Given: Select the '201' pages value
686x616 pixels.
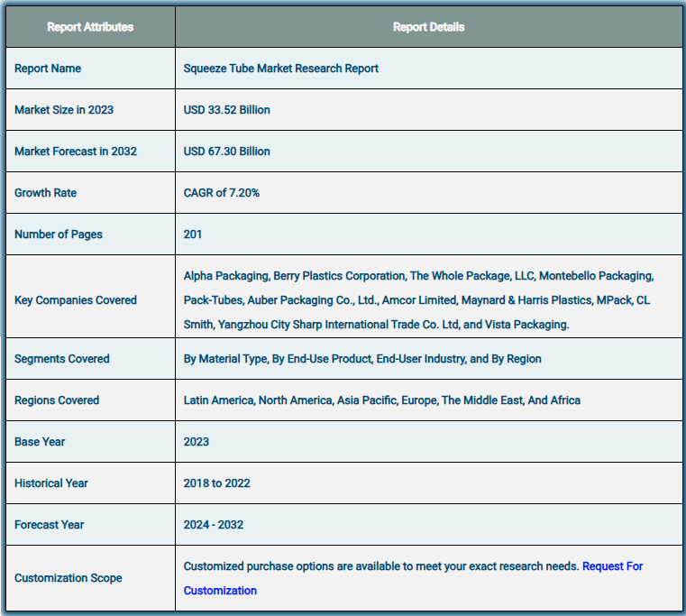Looking at the screenshot, I should coord(193,234).
